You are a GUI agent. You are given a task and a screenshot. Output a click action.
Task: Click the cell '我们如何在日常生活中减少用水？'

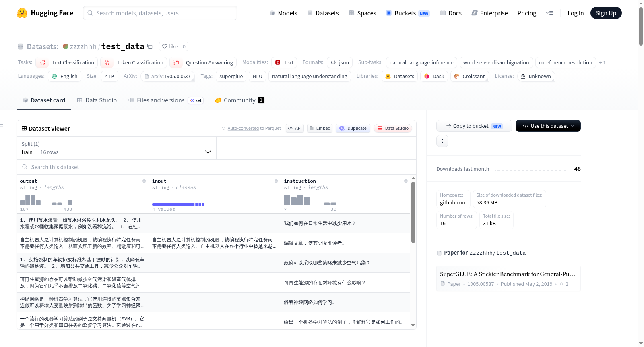345,223
